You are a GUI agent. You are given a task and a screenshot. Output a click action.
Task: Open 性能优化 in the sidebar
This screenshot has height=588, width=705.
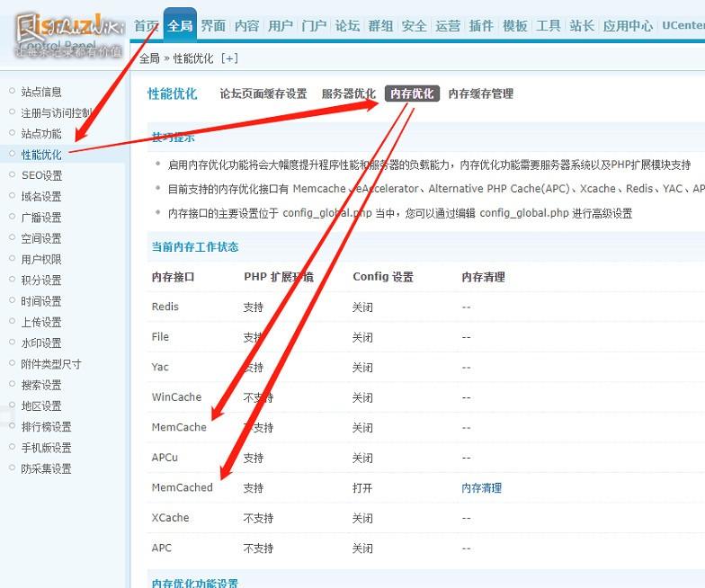(x=41, y=155)
